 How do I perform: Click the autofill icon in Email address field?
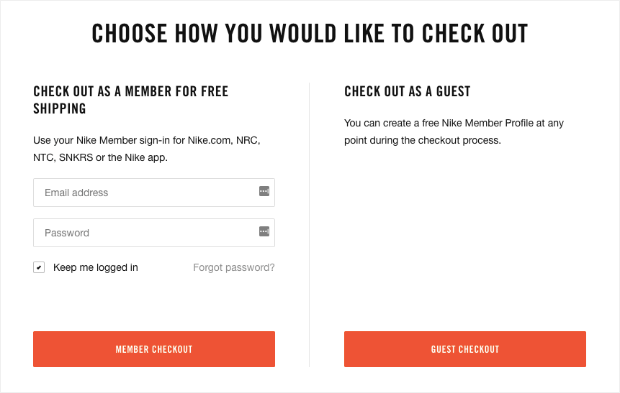click(x=264, y=191)
